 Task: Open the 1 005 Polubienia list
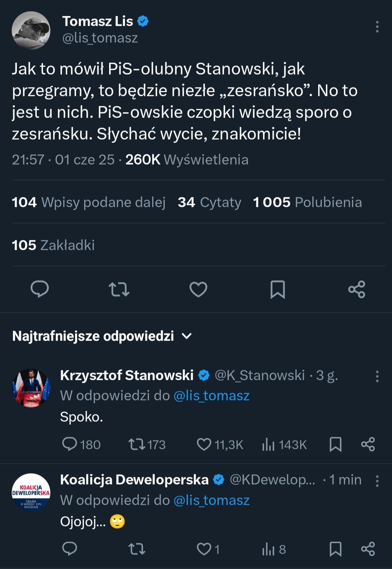pyautogui.click(x=307, y=202)
